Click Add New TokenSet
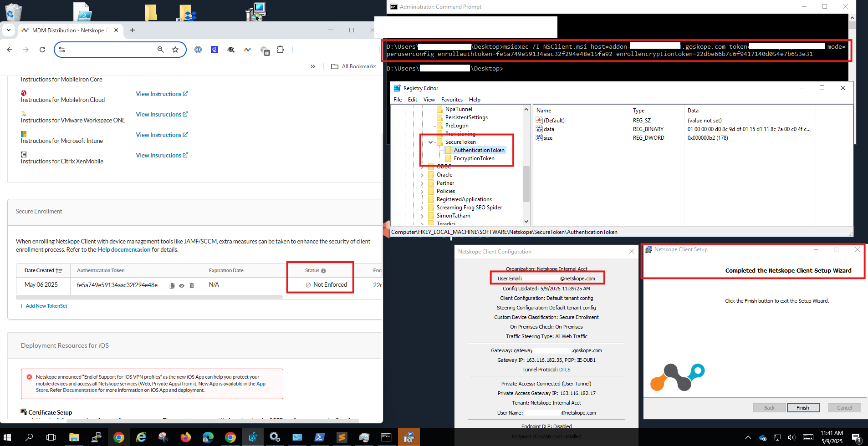This screenshot has width=868, height=446. click(x=43, y=306)
